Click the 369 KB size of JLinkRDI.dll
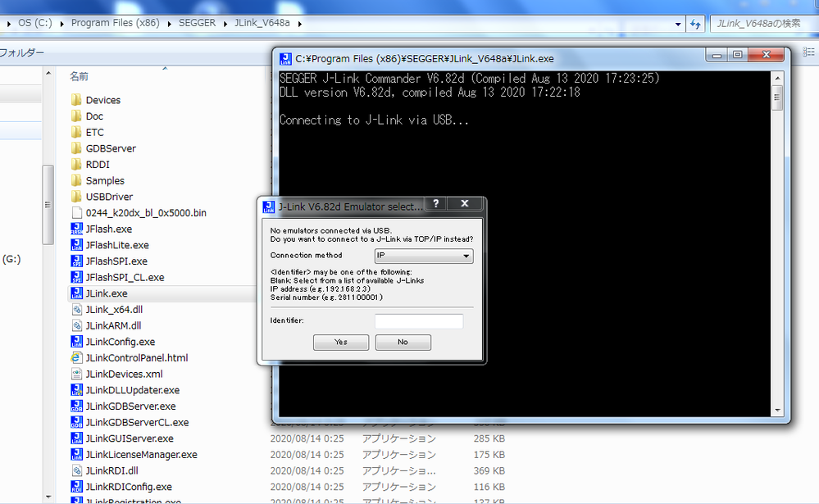This screenshot has height=504, width=819. [489, 471]
